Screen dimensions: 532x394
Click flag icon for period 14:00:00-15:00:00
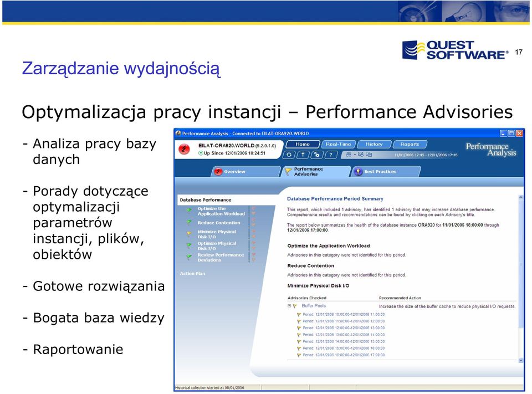pyautogui.click(x=299, y=342)
